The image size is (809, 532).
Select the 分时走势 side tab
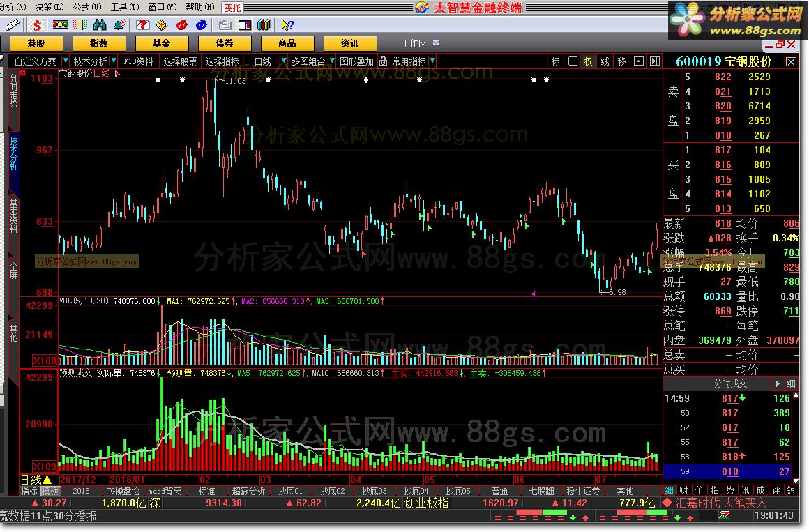click(x=13, y=91)
